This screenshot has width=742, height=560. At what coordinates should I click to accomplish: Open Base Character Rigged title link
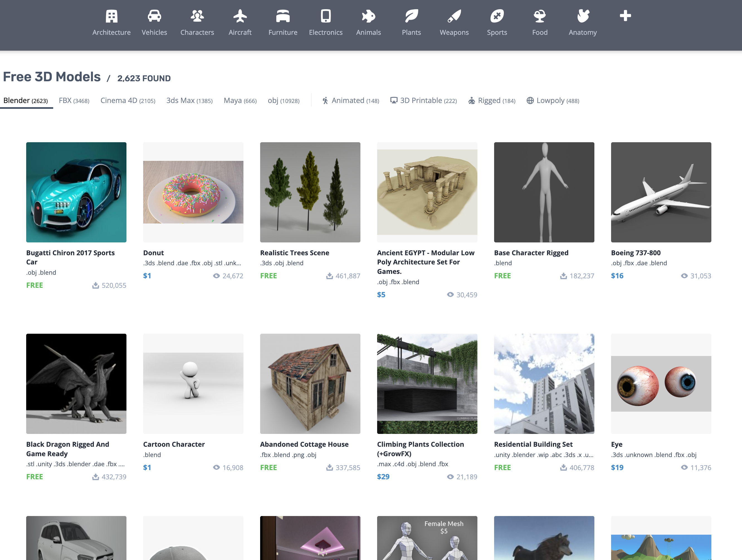coord(531,253)
